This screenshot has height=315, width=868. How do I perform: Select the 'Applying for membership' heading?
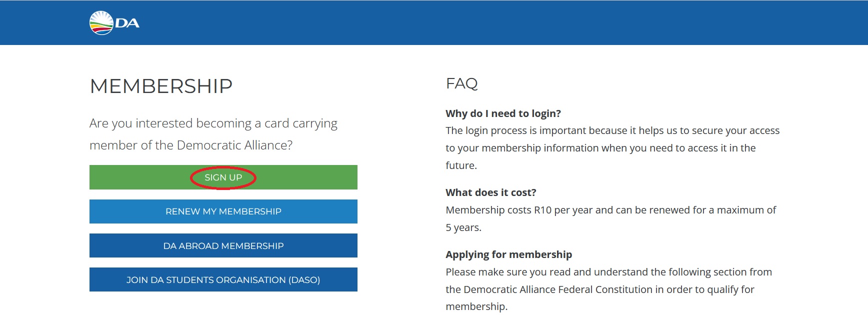click(508, 254)
